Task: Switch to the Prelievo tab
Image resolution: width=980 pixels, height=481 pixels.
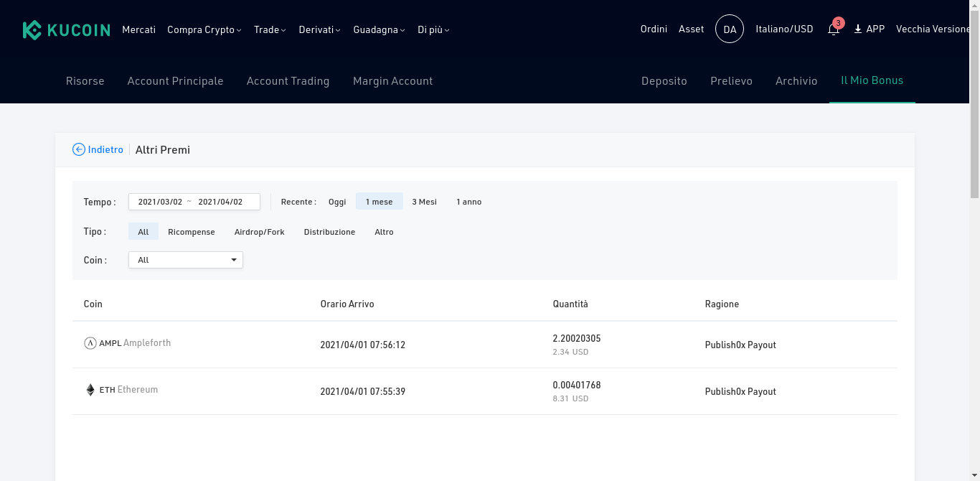Action: [x=731, y=81]
